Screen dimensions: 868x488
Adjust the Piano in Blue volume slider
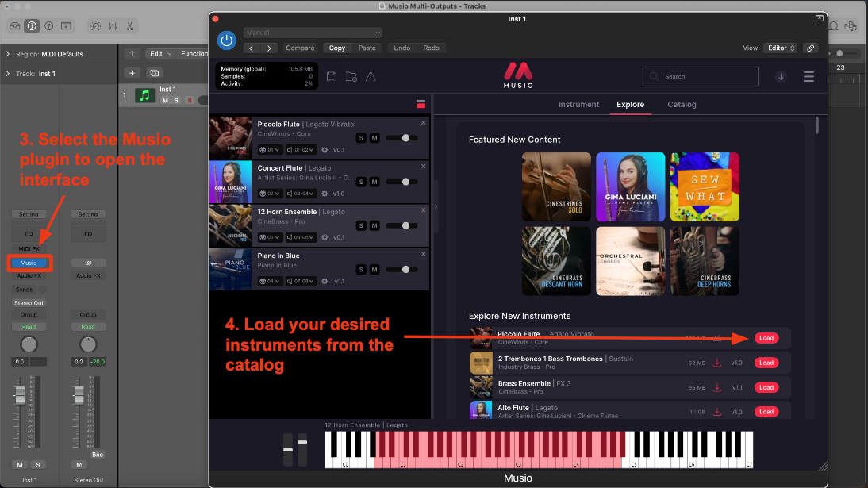coord(402,269)
